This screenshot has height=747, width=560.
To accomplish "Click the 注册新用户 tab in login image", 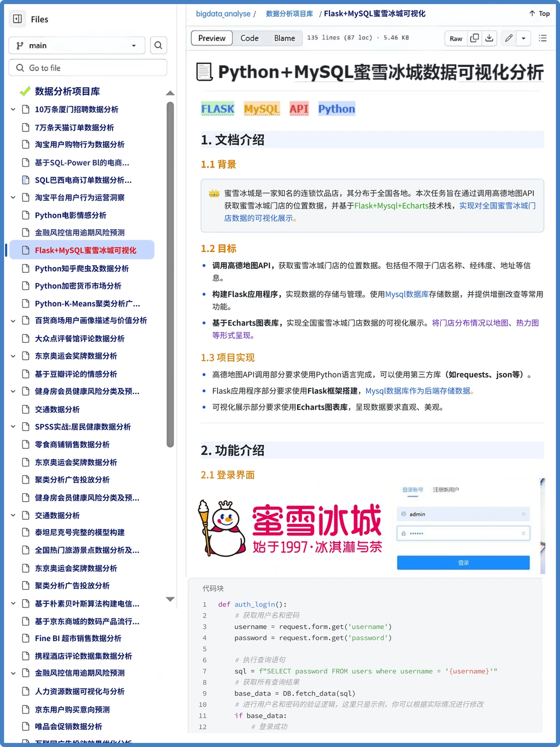I will tap(446, 490).
